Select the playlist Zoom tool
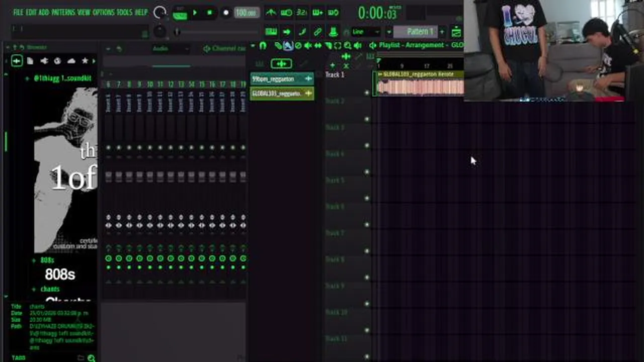644x362 pixels. [348, 46]
